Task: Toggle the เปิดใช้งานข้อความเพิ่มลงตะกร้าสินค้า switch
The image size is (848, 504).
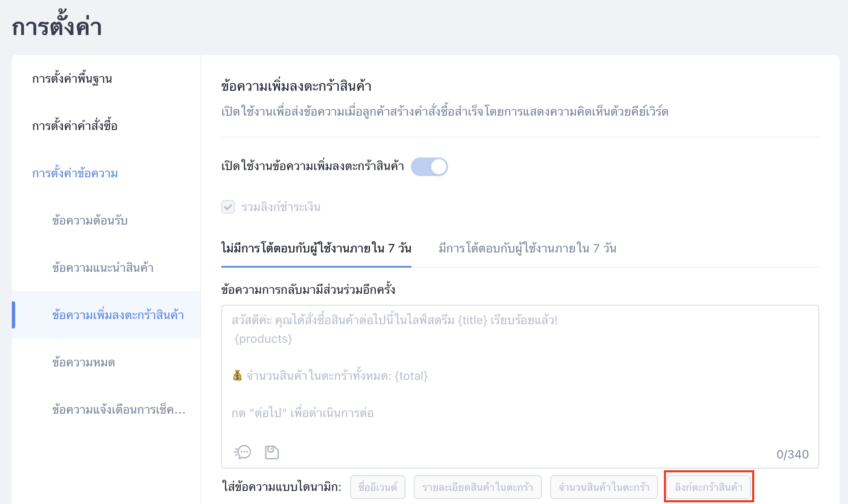Action: coord(429,167)
